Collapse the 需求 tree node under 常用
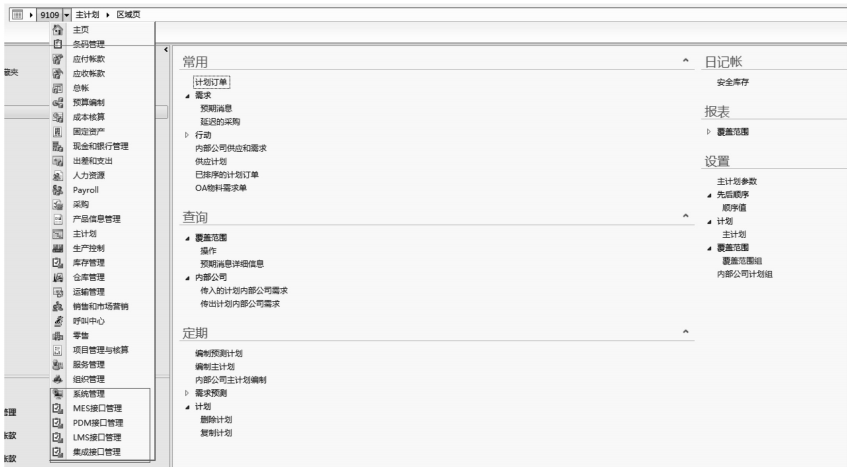Image resolution: width=852 pixels, height=470 pixels. coord(187,96)
